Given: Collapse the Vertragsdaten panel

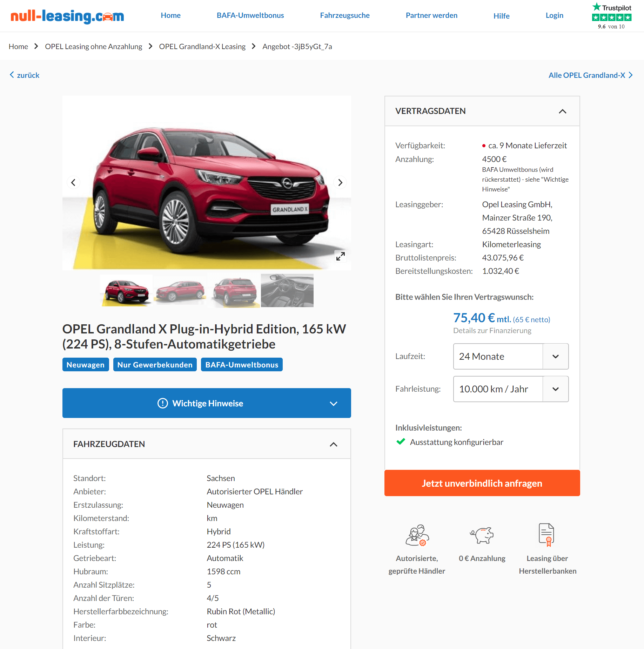Looking at the screenshot, I should pos(562,111).
